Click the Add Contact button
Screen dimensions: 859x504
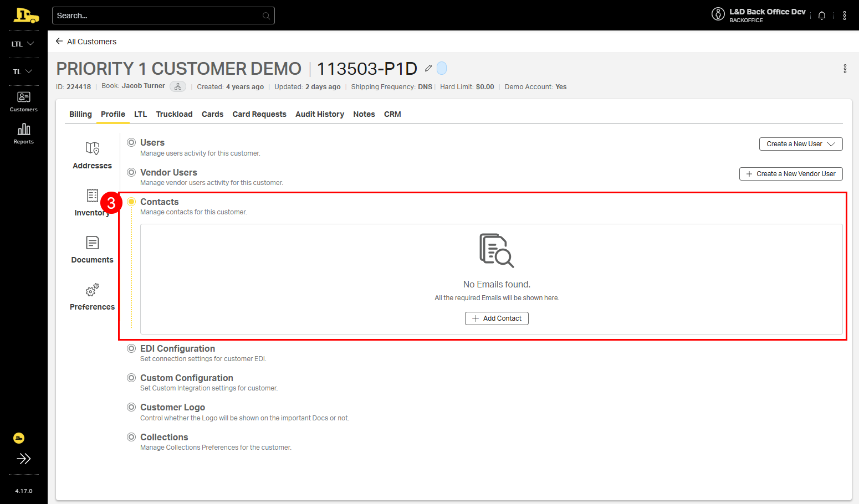point(497,318)
